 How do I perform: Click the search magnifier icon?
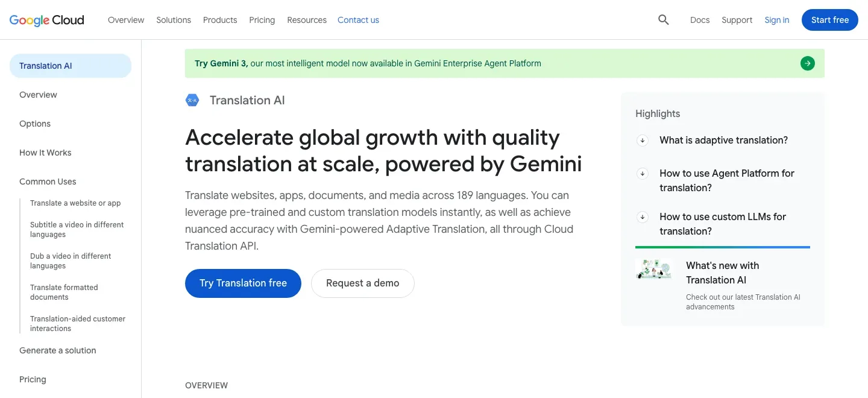(x=664, y=20)
